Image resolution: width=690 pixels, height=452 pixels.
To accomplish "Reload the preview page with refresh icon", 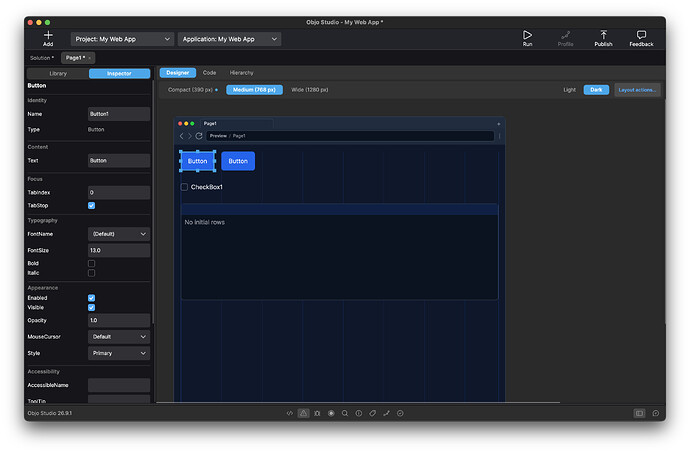I will click(199, 136).
